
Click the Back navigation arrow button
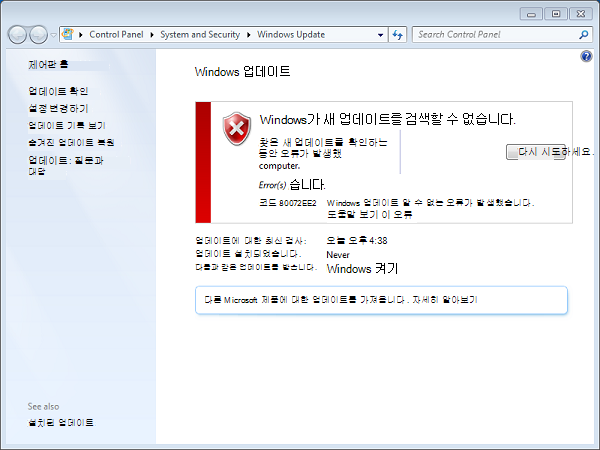coord(17,35)
